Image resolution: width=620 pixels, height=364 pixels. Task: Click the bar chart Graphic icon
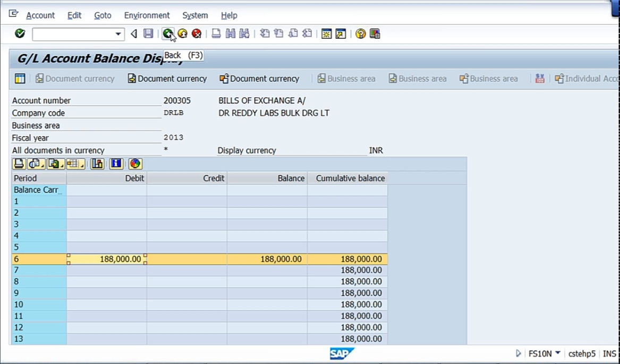pos(97,164)
